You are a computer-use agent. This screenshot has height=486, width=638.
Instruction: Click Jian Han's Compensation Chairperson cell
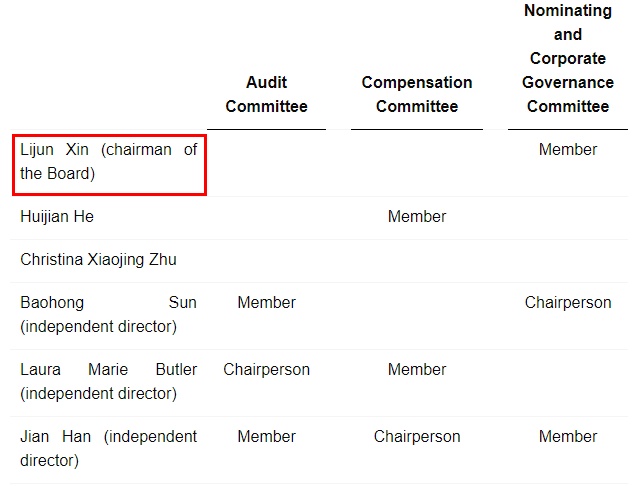417,436
